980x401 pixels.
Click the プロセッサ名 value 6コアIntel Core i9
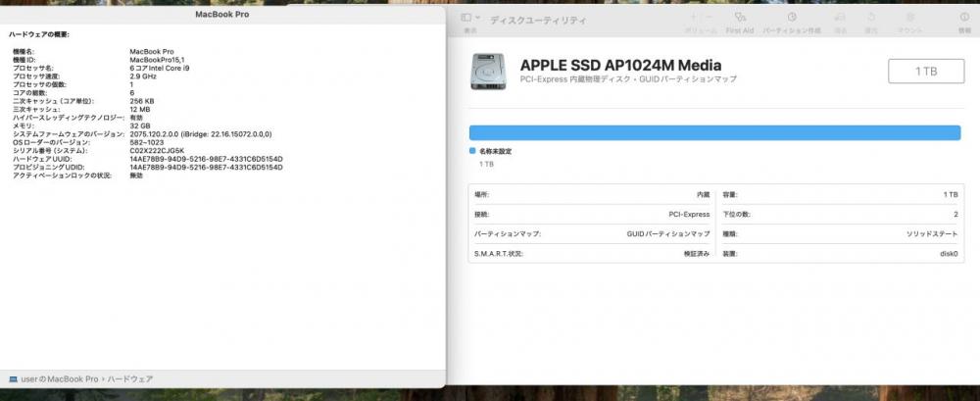click(x=160, y=68)
